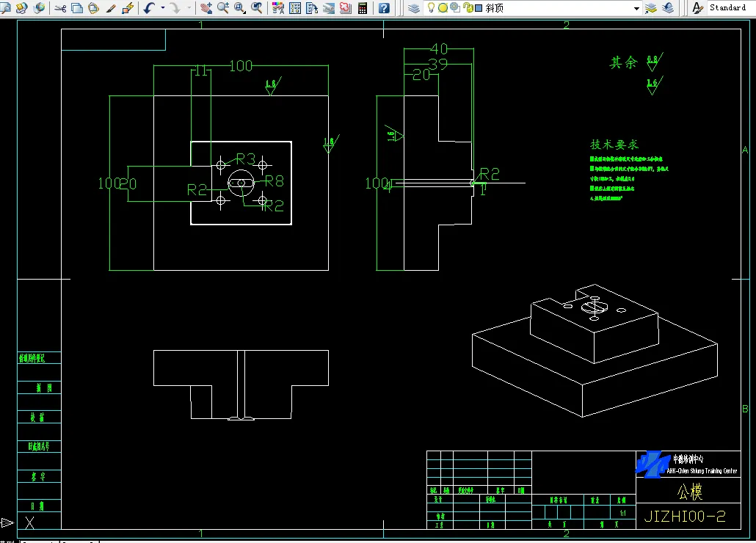Copy objects with the Copy icon

coord(76,8)
